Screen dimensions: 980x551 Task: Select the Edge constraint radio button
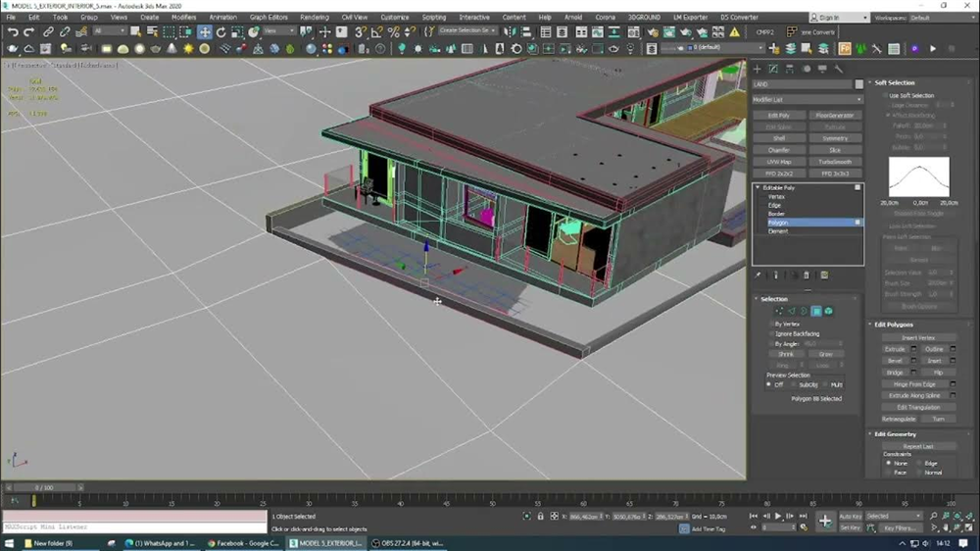[918, 463]
